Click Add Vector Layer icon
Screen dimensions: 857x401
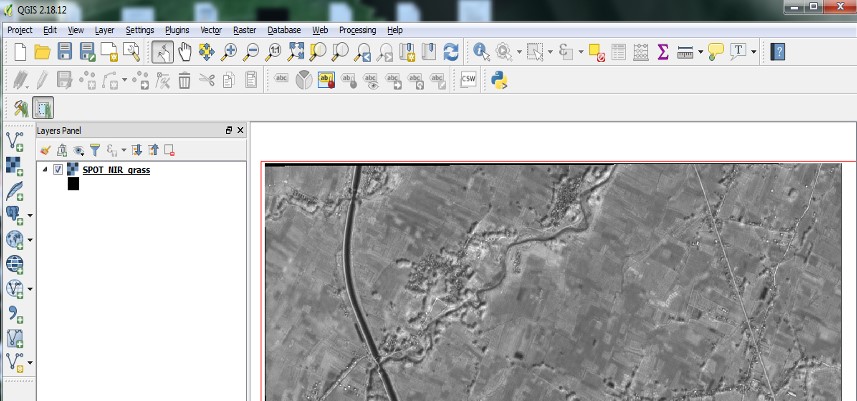(14, 141)
